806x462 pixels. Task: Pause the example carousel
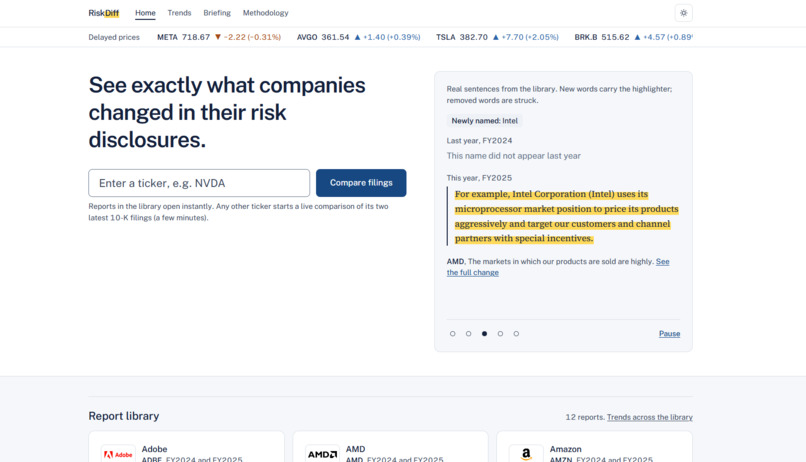(669, 334)
